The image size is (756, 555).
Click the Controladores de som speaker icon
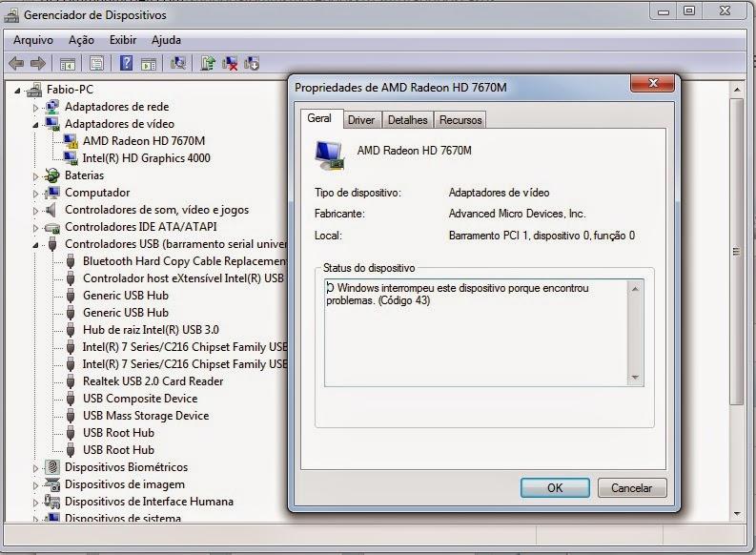tap(51, 210)
